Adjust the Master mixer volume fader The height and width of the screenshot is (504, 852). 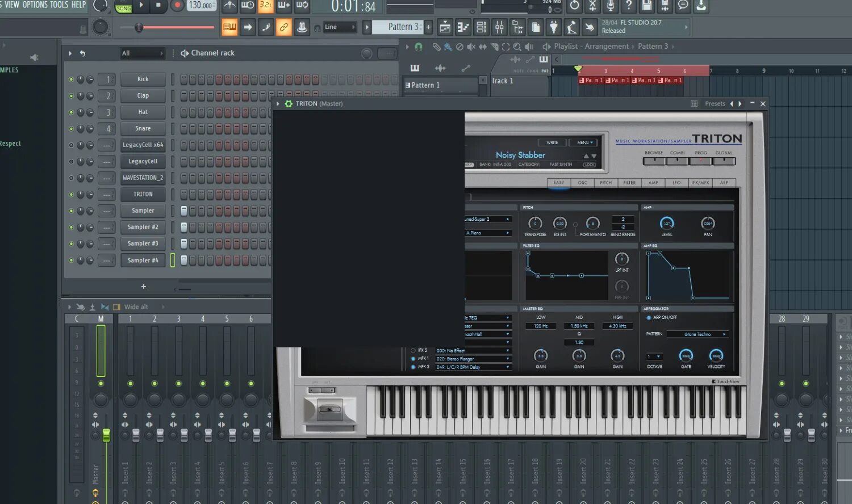106,435
